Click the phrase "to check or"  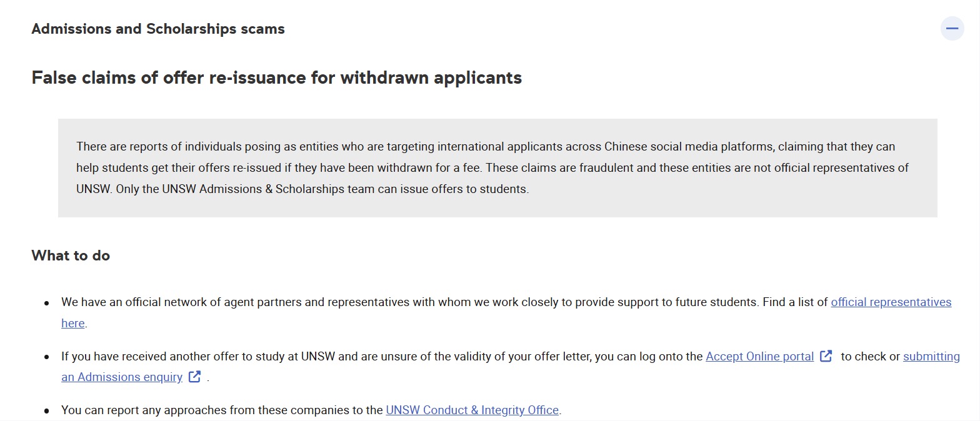870,357
